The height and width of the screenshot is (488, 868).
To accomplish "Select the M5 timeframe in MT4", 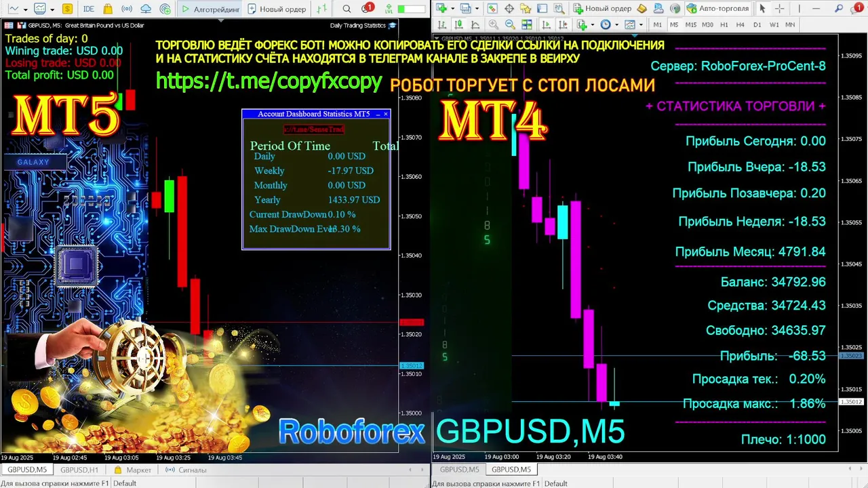I will tap(674, 24).
